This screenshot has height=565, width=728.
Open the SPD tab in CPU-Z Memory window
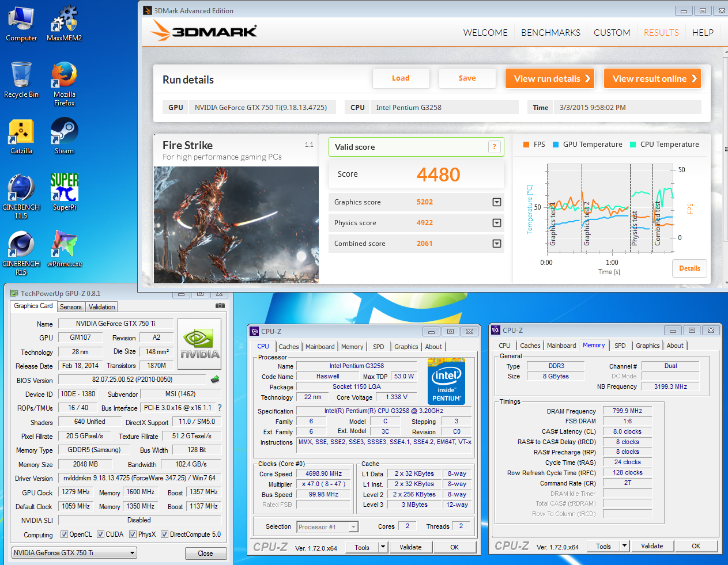[x=620, y=346]
